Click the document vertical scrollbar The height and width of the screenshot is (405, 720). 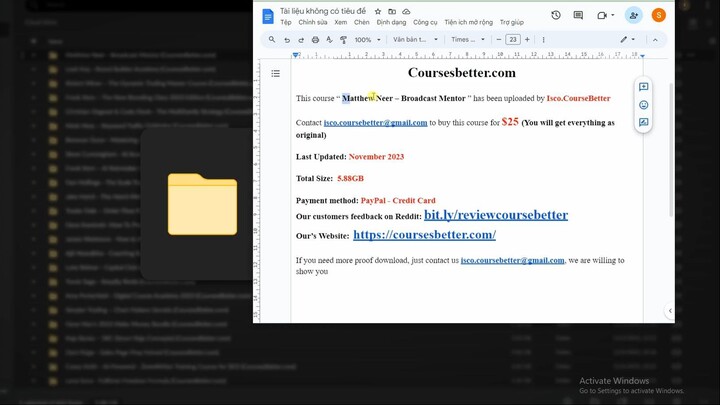pyautogui.click(x=671, y=149)
